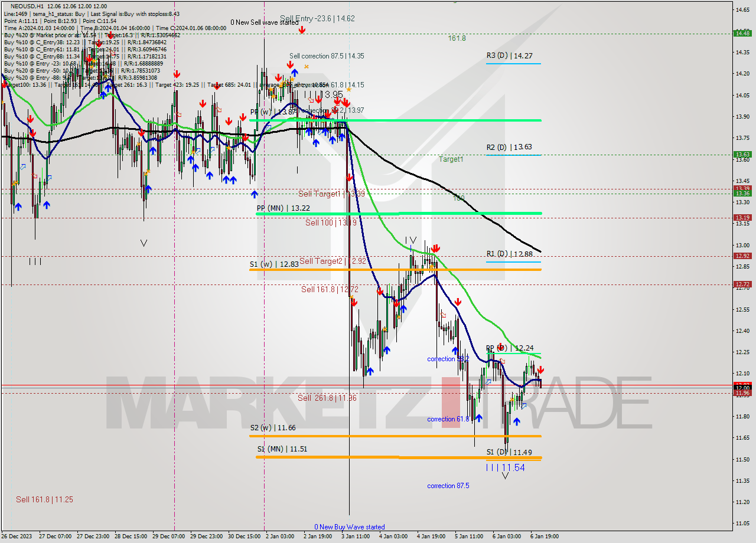Viewport: 756px width, 543px height.
Task: Click the 28 Dec 15:00 time label
Action: (x=129, y=537)
